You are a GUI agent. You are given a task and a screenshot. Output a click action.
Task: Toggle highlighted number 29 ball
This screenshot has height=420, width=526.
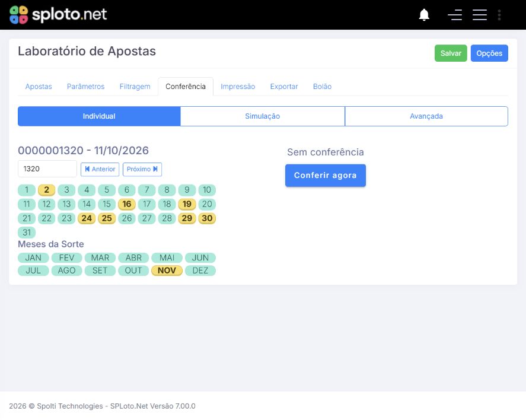click(187, 218)
